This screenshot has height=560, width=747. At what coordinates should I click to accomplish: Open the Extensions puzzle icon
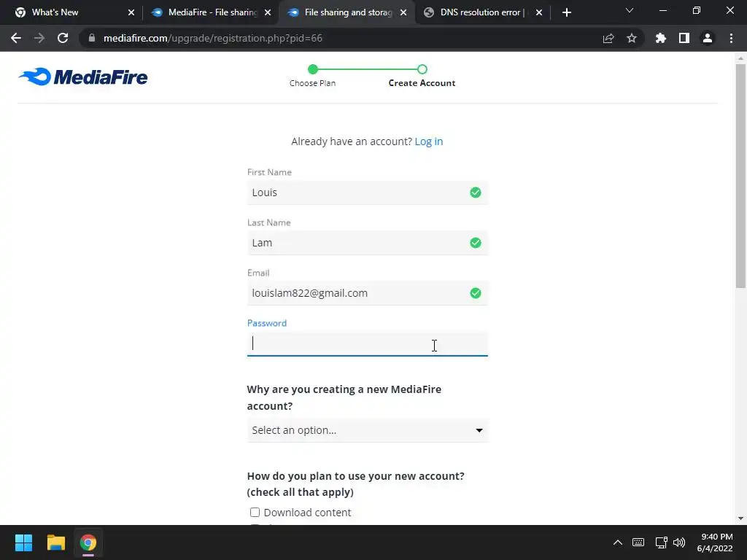pos(661,38)
